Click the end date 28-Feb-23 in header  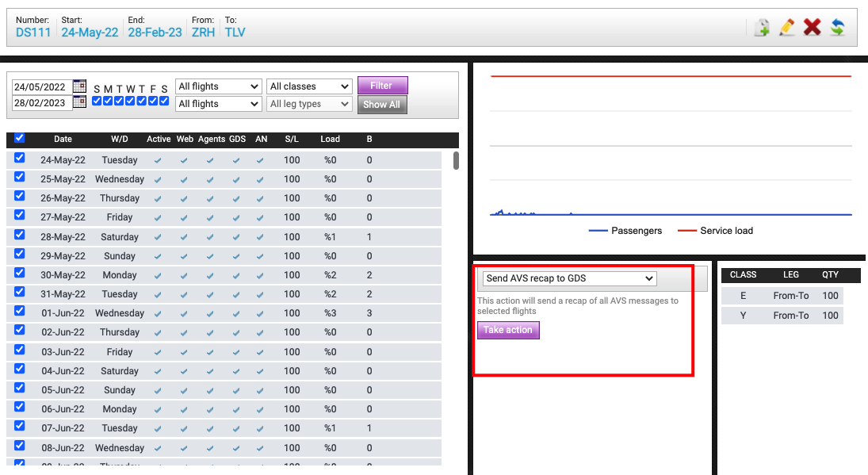coord(155,32)
